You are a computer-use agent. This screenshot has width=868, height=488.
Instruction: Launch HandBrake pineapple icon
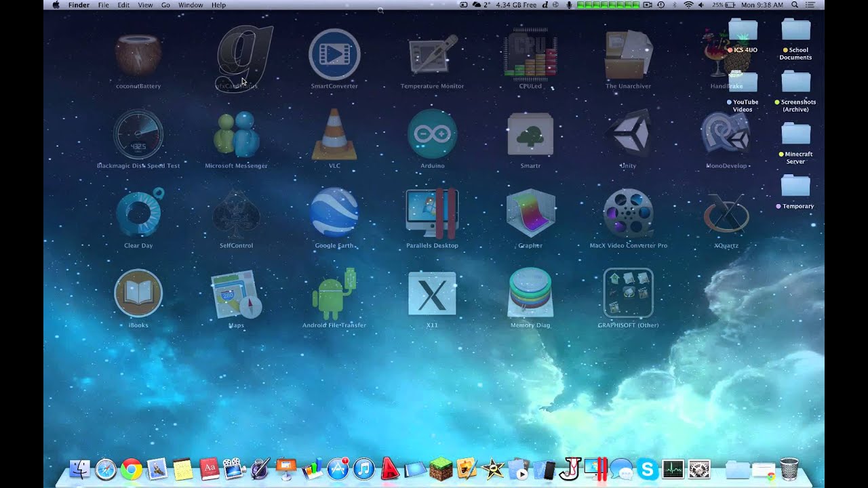(x=726, y=55)
